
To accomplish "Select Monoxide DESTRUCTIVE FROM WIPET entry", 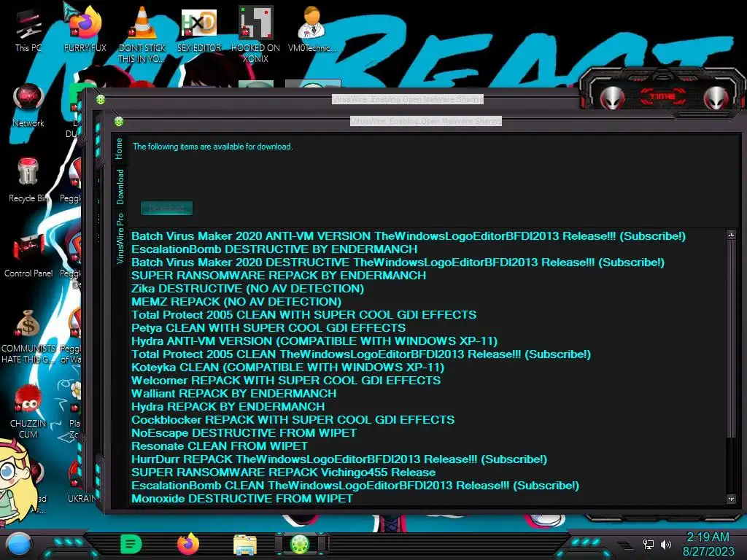I will pyautogui.click(x=242, y=499).
